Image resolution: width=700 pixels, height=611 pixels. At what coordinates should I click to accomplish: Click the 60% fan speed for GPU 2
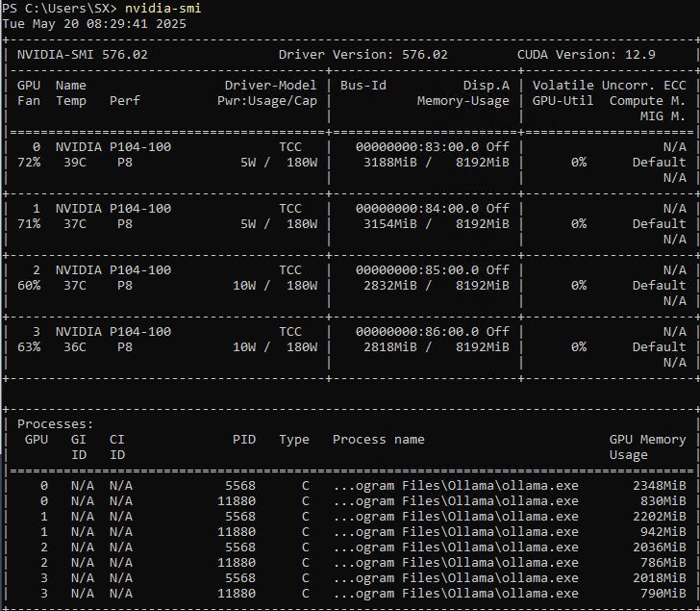click(x=29, y=286)
